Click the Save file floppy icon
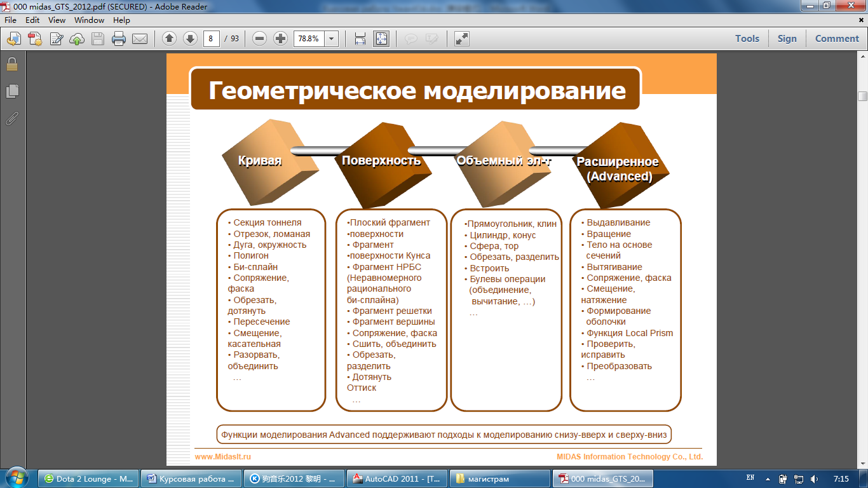The image size is (868, 488). [98, 39]
